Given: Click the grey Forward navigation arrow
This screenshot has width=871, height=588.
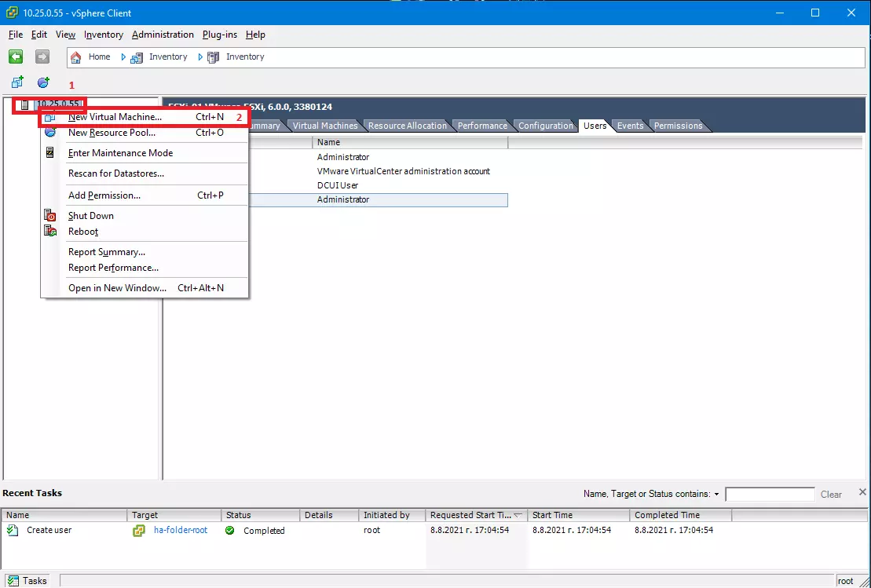Looking at the screenshot, I should pyautogui.click(x=42, y=56).
